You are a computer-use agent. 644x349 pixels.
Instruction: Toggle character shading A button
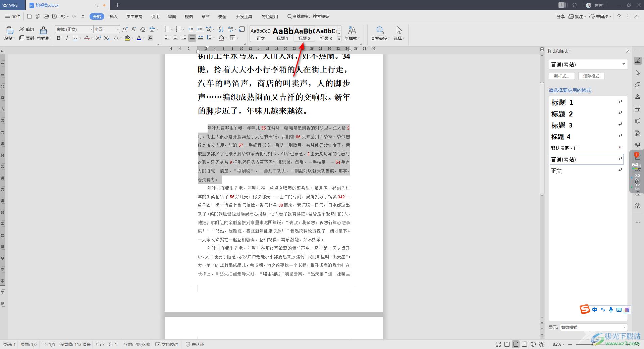click(150, 38)
